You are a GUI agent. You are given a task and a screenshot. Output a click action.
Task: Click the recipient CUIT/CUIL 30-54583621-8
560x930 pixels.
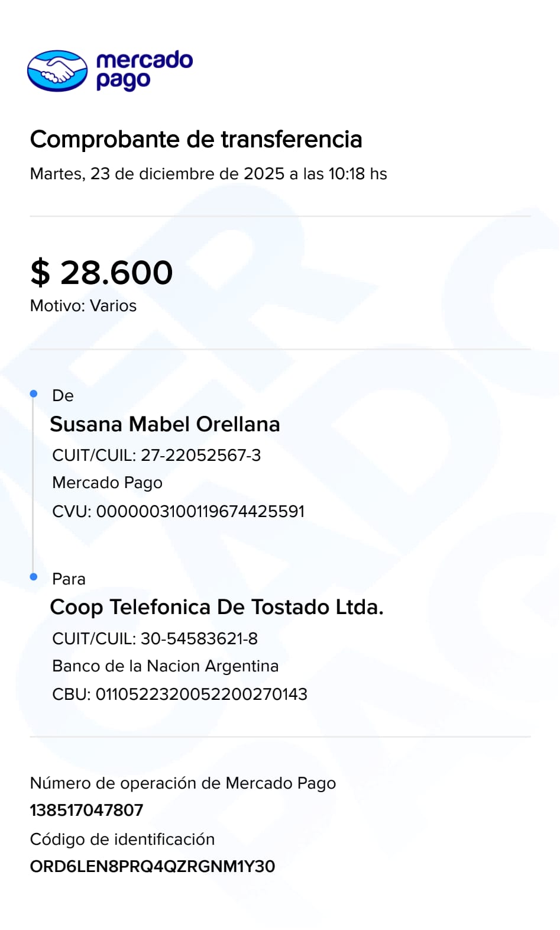155,639
